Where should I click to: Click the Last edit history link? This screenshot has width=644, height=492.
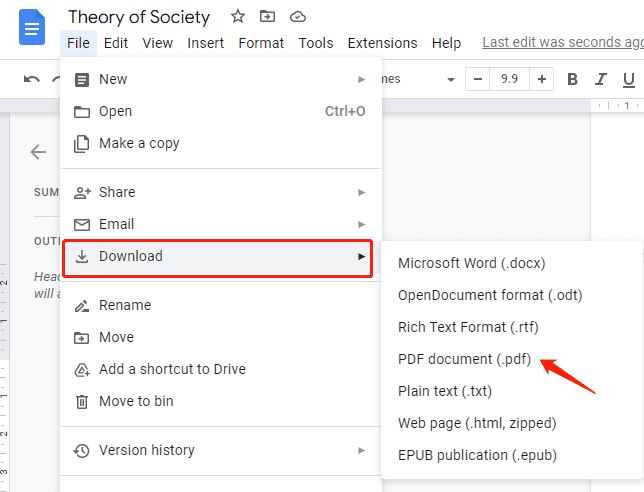click(x=562, y=43)
